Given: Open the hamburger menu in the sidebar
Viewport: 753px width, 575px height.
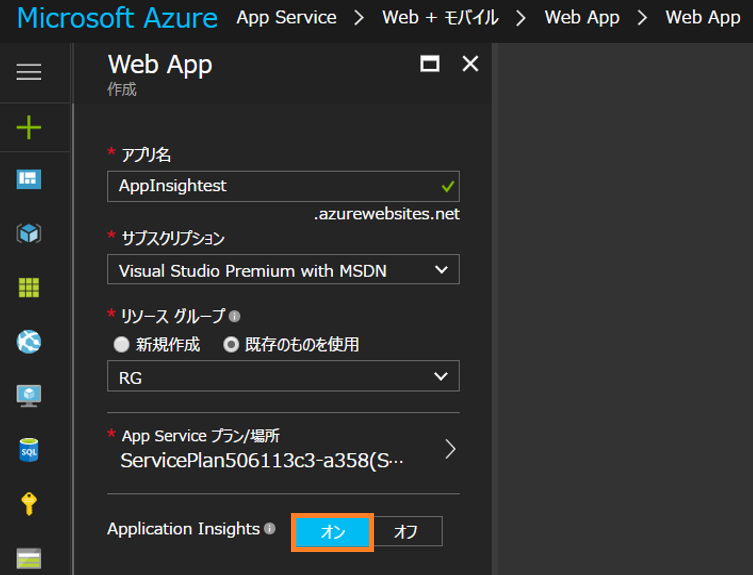Looking at the screenshot, I should click(x=29, y=71).
